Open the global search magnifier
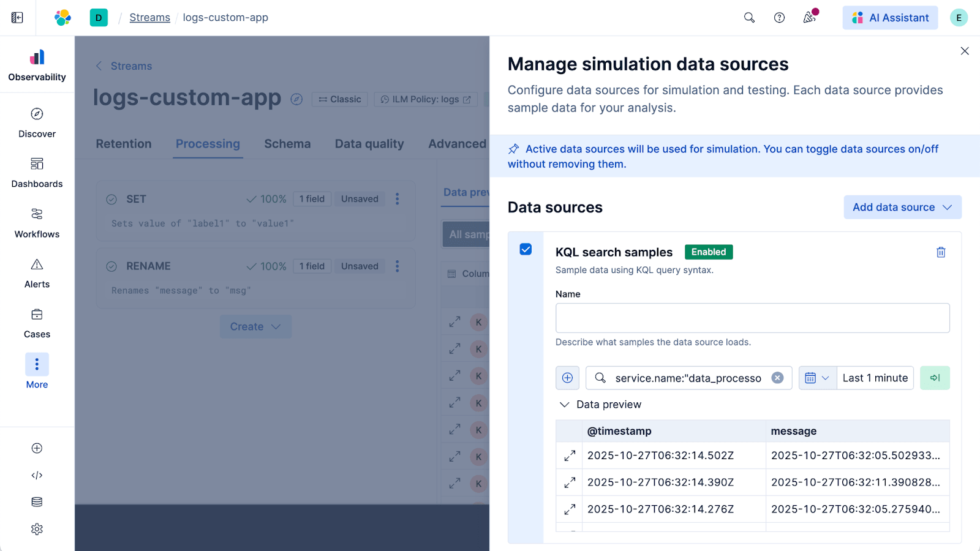The height and width of the screenshot is (551, 980). (749, 17)
